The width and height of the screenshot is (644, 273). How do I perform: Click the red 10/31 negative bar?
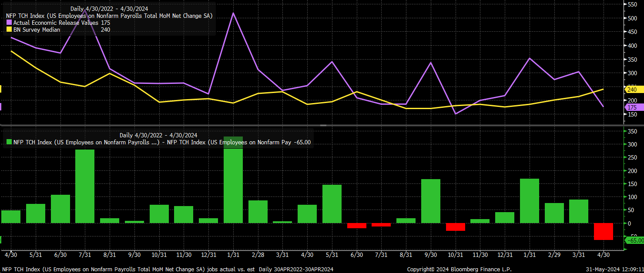(456, 227)
